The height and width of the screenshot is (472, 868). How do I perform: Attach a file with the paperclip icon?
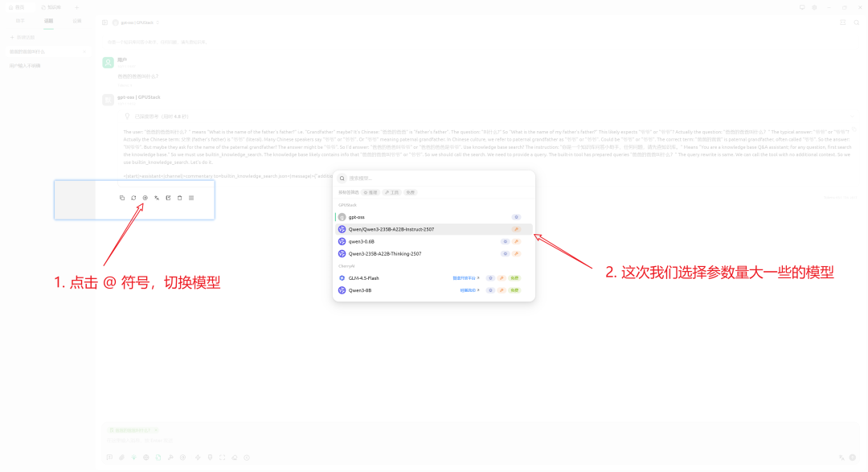coord(121,457)
